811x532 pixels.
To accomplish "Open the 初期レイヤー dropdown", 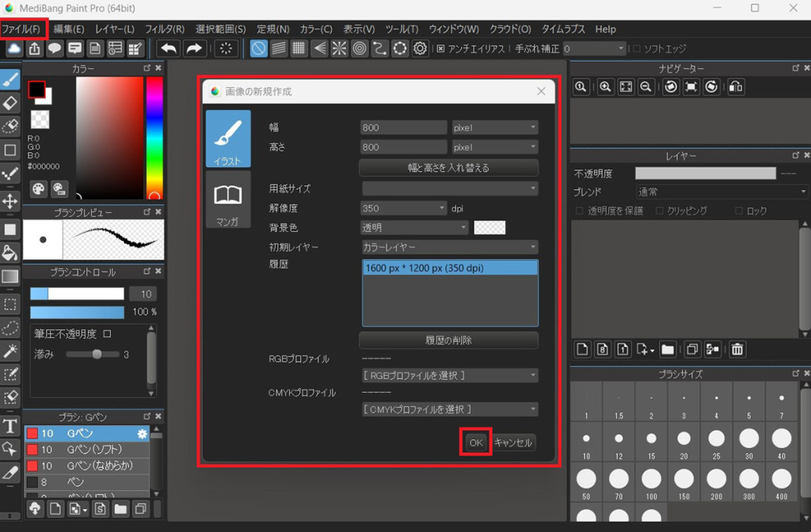I will (450, 247).
